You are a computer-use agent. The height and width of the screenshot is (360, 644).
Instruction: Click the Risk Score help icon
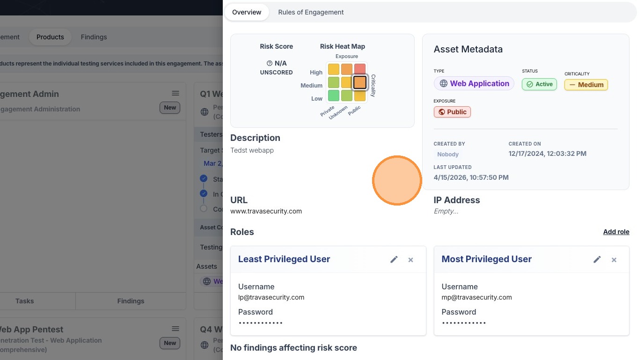tap(270, 63)
